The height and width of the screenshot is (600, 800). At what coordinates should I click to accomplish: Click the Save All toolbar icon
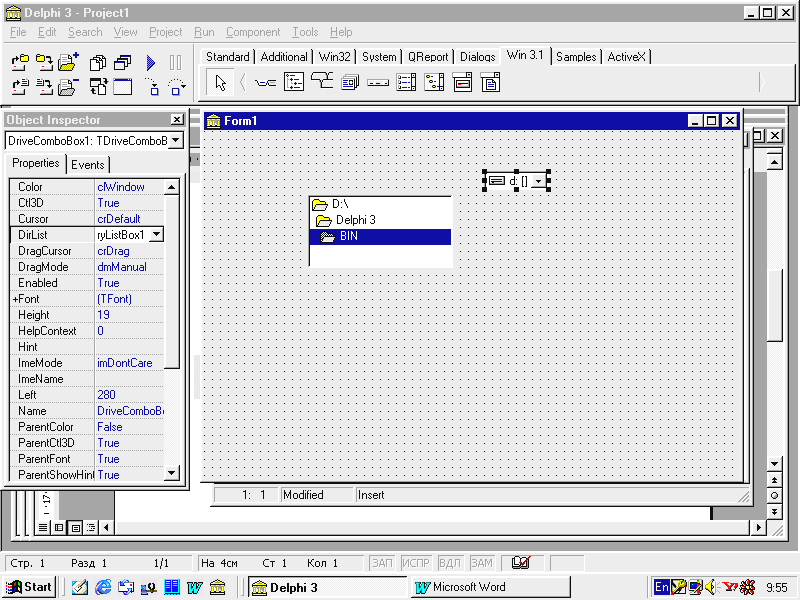(44, 63)
